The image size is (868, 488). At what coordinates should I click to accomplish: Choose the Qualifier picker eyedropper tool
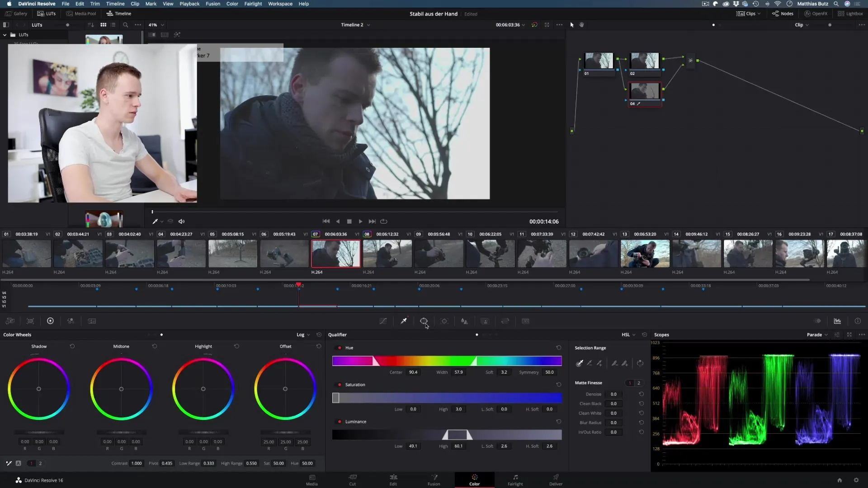580,363
